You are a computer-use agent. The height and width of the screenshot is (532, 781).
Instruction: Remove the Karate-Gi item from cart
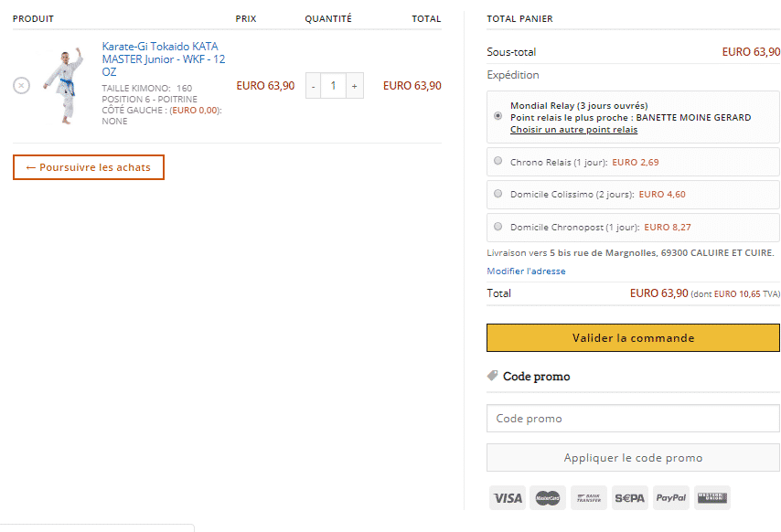pos(21,86)
